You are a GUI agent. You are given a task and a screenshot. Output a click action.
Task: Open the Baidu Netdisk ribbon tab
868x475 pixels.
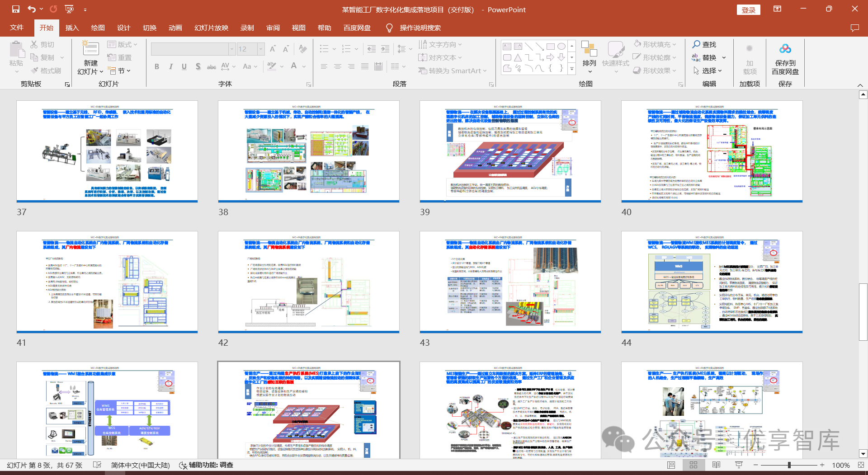point(357,28)
